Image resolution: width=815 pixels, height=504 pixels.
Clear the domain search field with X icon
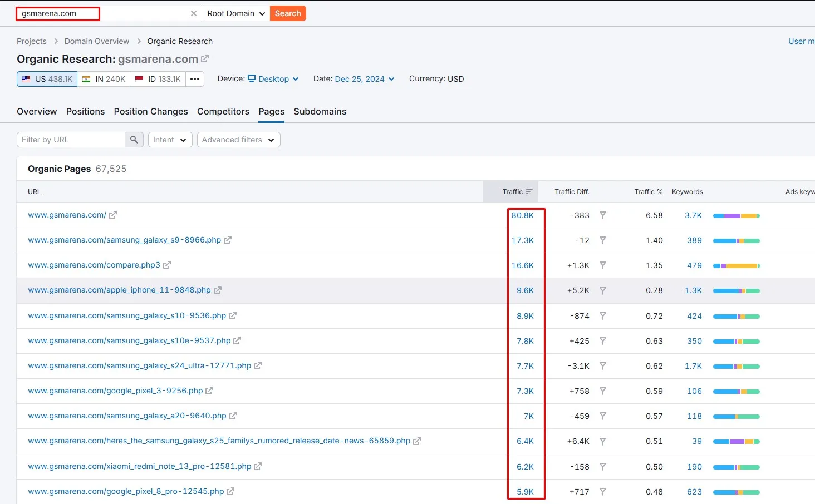(x=194, y=13)
